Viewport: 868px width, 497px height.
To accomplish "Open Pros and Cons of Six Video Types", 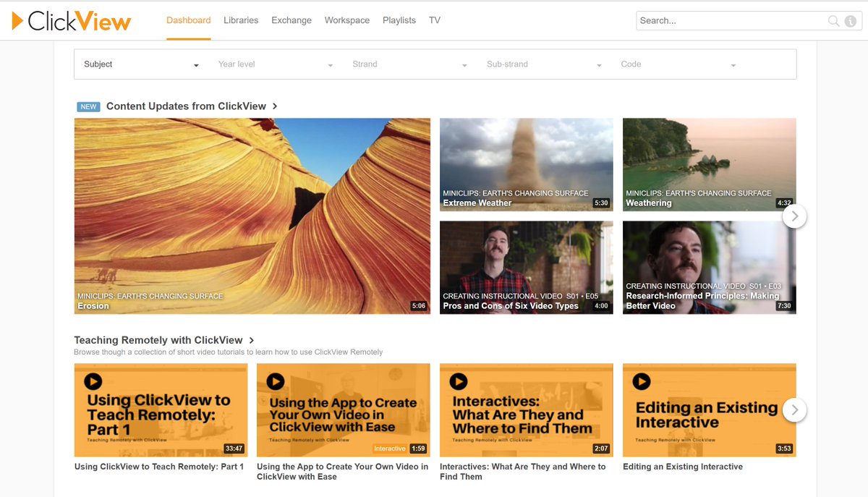I will point(527,268).
